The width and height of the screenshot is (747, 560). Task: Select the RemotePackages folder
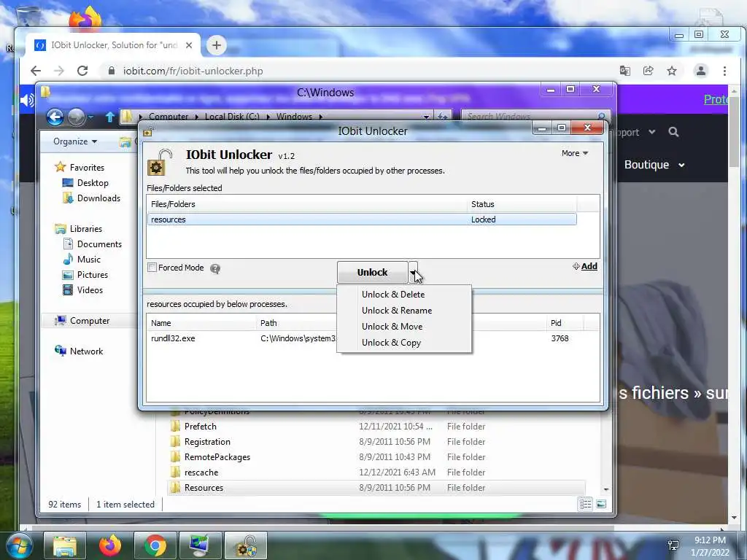tap(217, 456)
